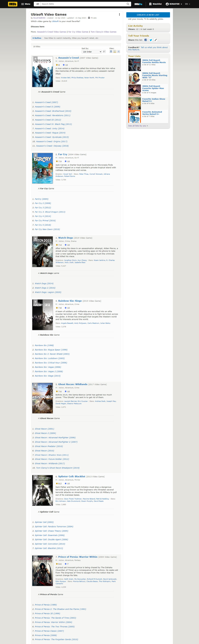Open Favorite Movie Starting With "O" list
This screenshot has height=644, width=199.
click(155, 75)
